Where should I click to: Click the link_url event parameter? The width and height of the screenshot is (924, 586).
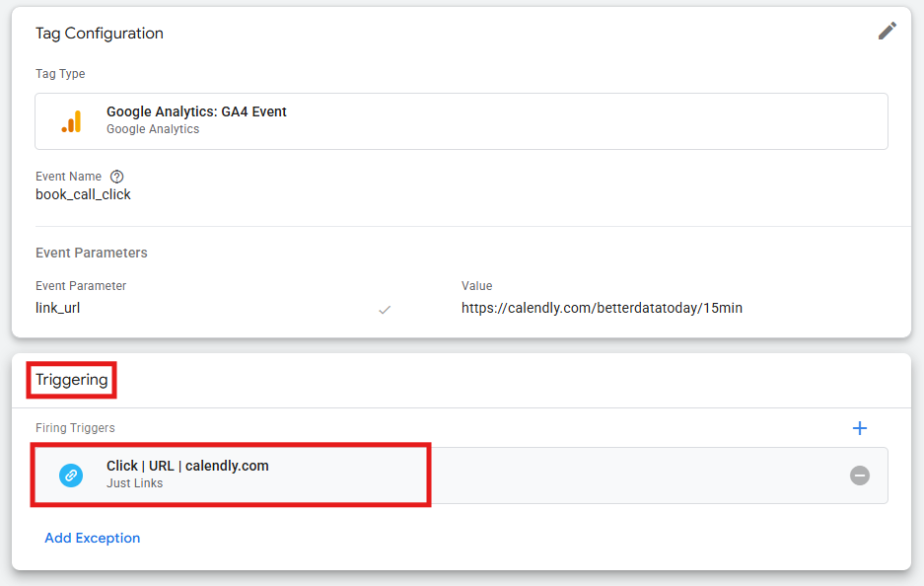(x=58, y=308)
